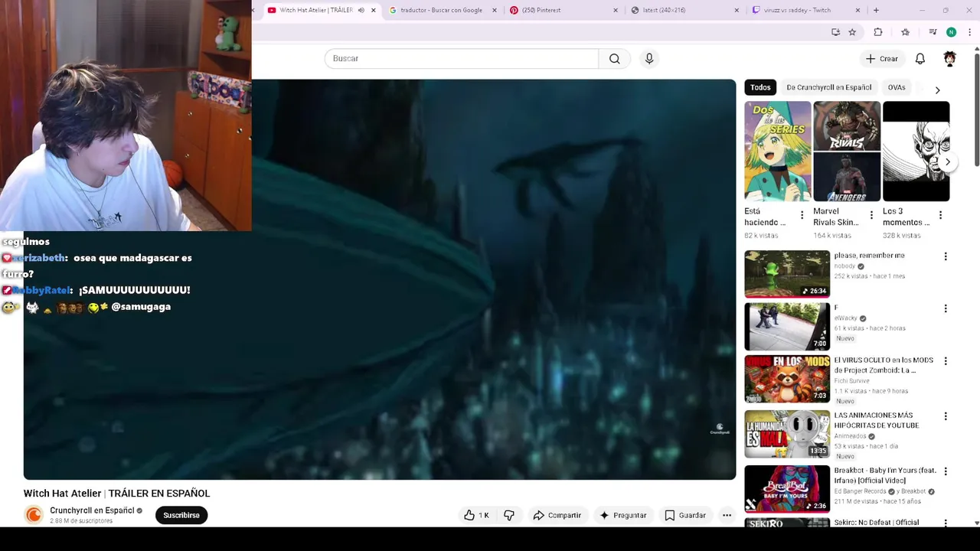Open the 'Dos de las series' short thumbnail
This screenshot has height=551, width=980.
pos(777,152)
